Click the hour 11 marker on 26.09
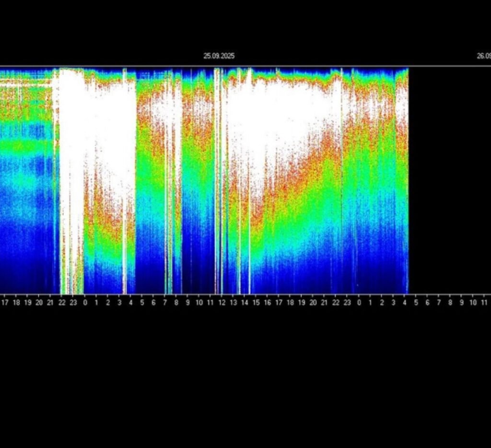491x448 pixels. point(484,303)
